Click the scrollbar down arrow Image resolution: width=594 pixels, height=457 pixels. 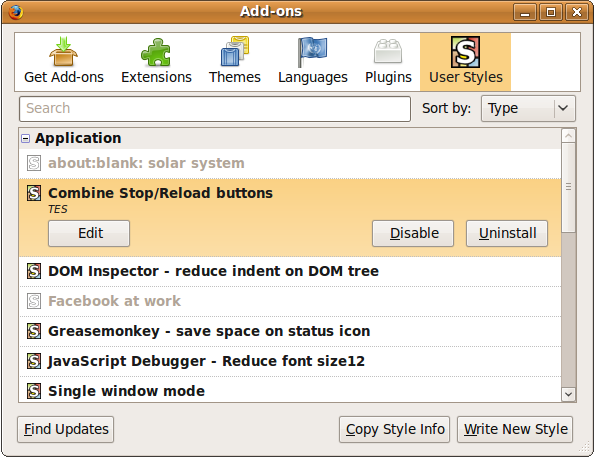[568, 394]
